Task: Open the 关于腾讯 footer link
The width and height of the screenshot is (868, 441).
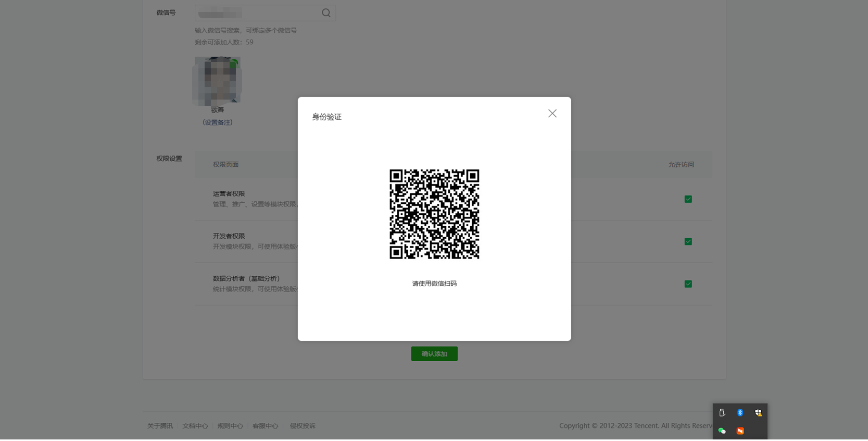Action: pyautogui.click(x=160, y=426)
